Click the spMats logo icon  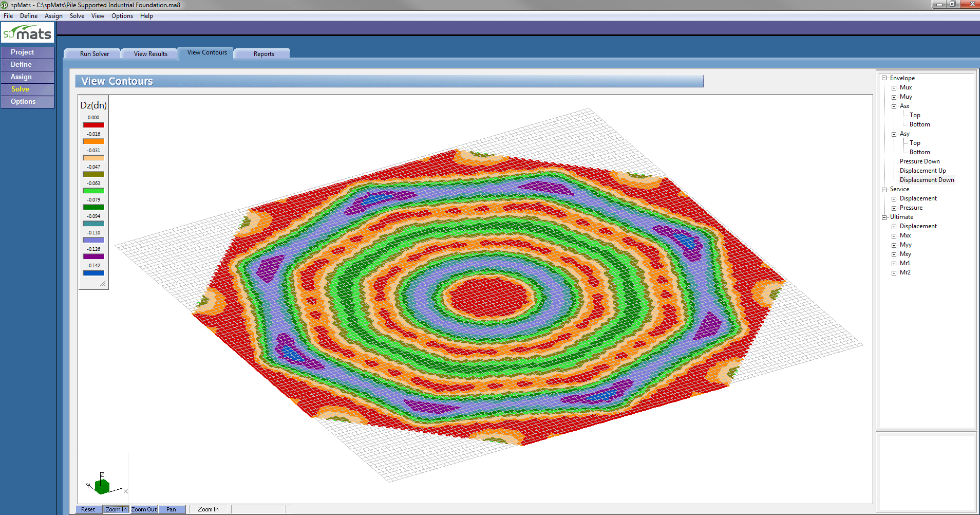tap(28, 32)
